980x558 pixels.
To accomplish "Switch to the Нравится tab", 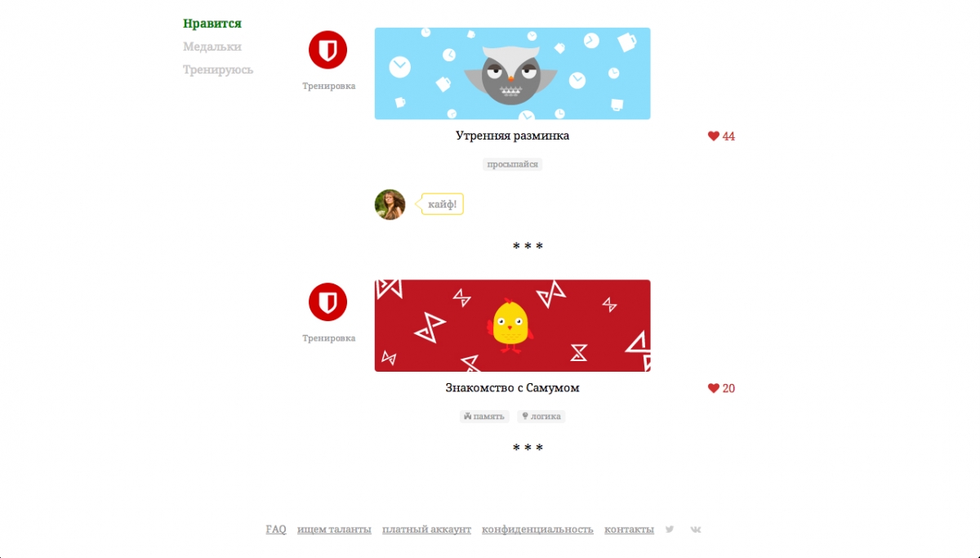I will tap(212, 24).
